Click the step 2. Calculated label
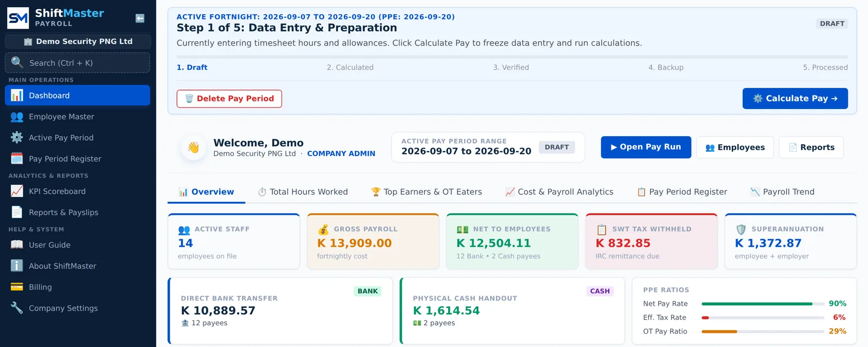 tap(350, 67)
